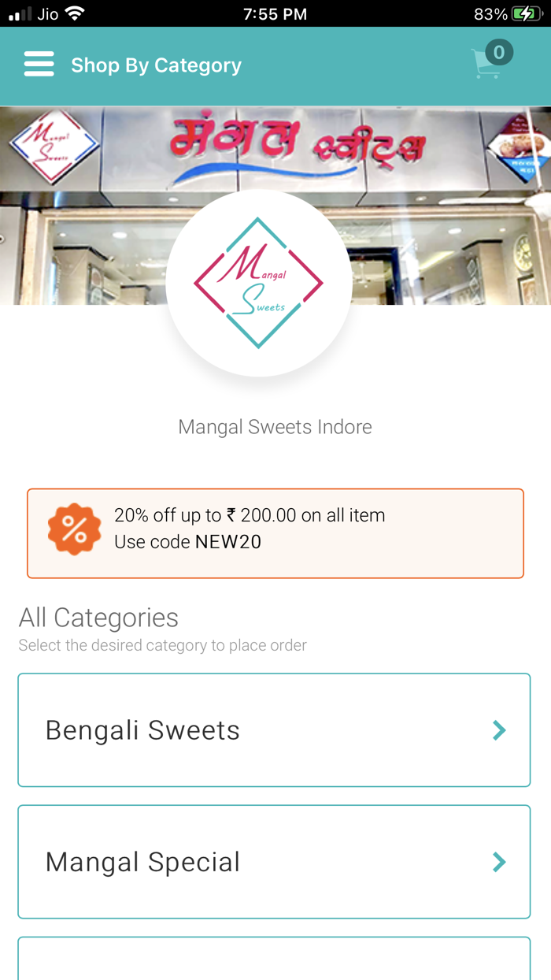Apply the NEW20 coupon banner

(275, 533)
